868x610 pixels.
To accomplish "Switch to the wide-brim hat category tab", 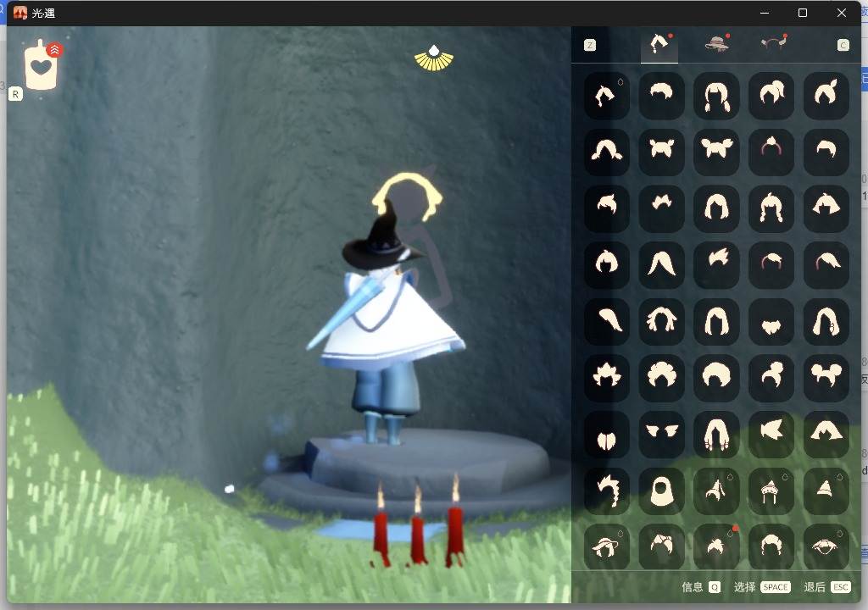I will (716, 44).
